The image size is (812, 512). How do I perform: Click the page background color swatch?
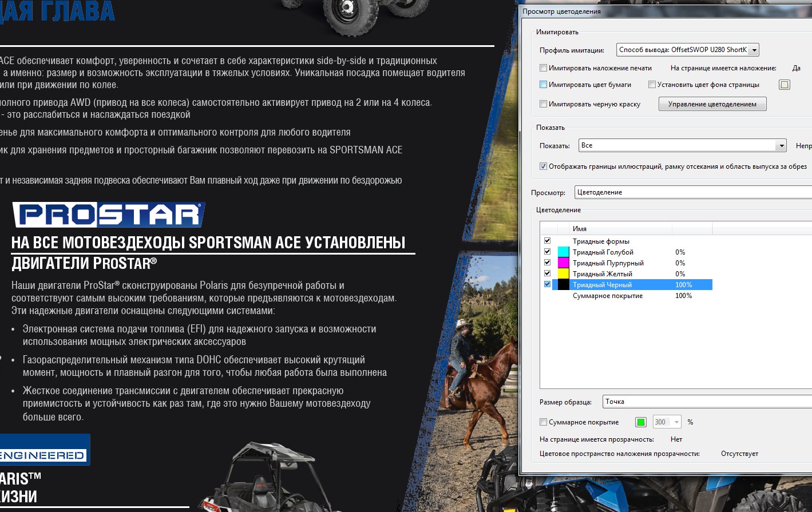point(785,85)
